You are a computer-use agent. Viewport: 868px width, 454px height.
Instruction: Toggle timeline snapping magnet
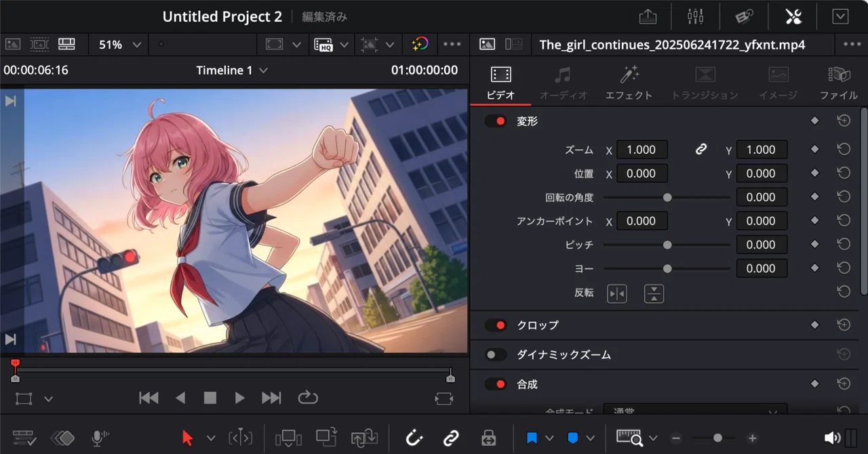coord(414,438)
